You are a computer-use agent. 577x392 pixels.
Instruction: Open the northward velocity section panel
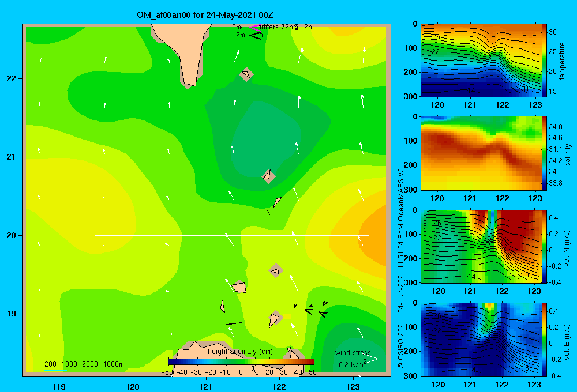(482, 246)
